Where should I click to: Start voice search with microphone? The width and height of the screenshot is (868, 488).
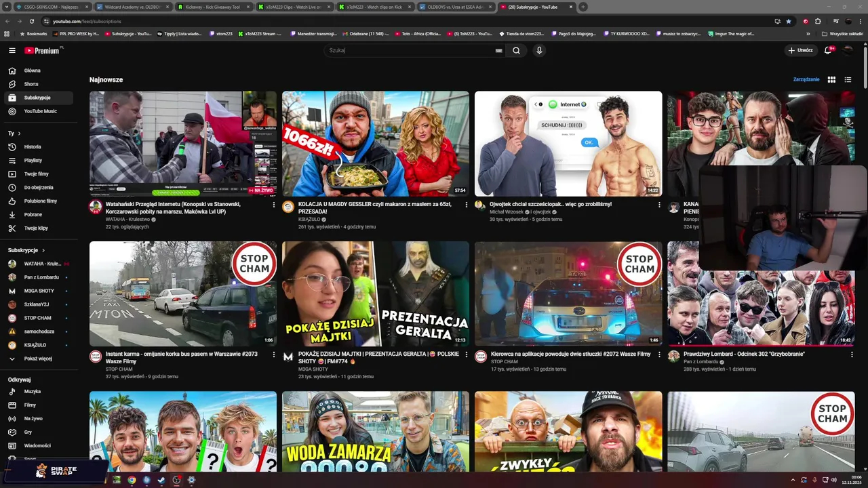[x=539, y=50]
